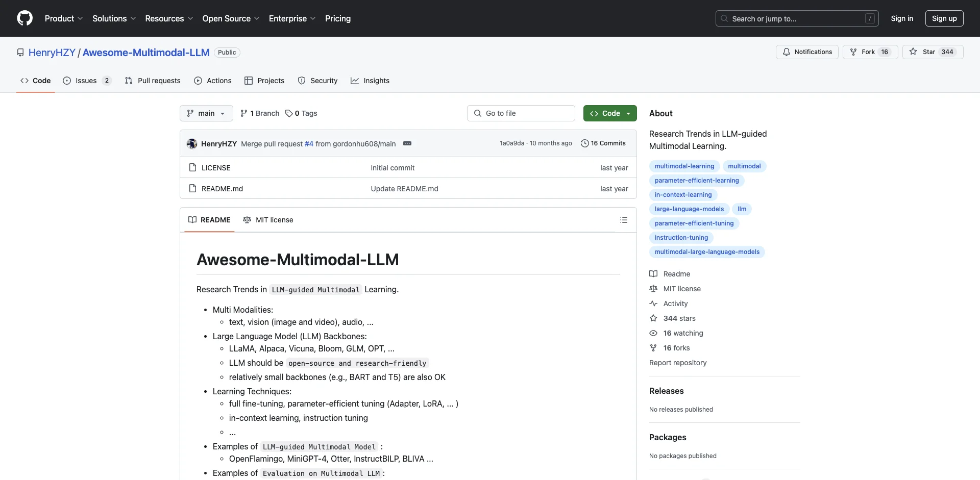Open the main branch selector
This screenshot has width=980, height=480.
pyautogui.click(x=206, y=113)
